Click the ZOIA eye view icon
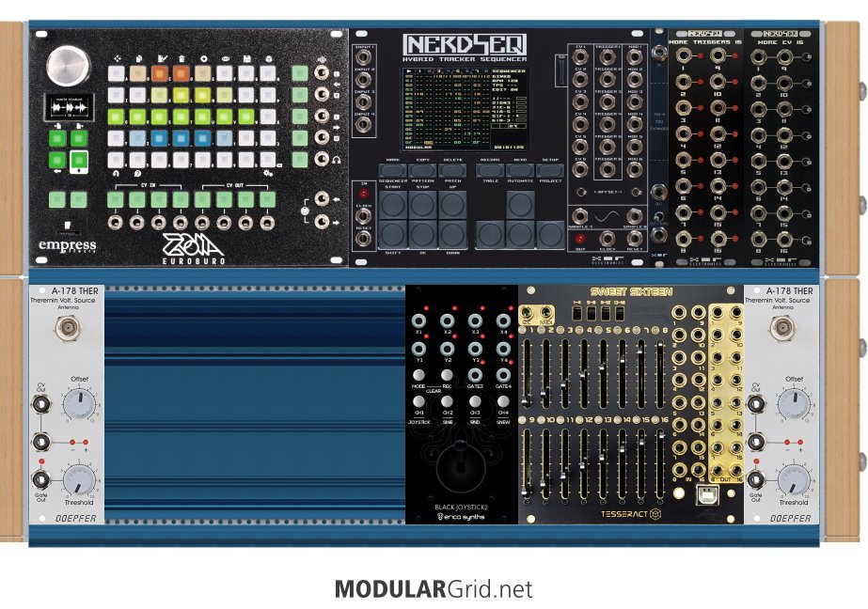This screenshot has height=609, width=868. [226, 58]
